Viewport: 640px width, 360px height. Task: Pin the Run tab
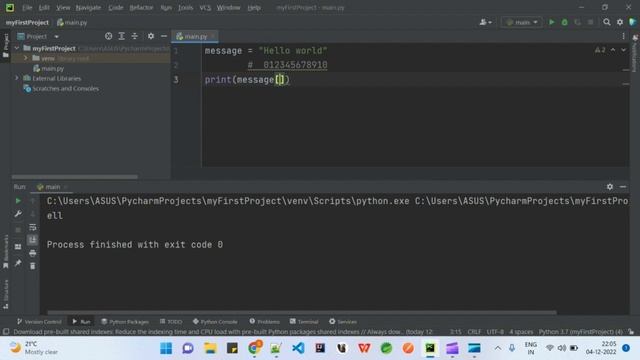pos(18,263)
